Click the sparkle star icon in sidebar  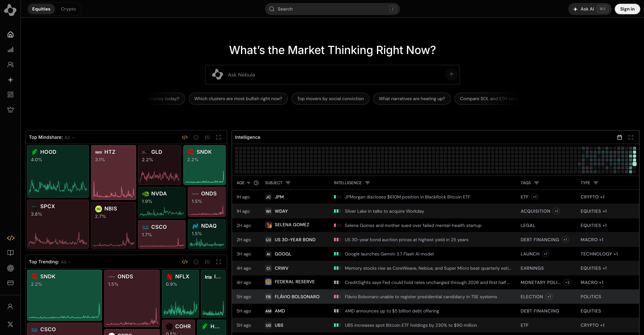tap(10, 80)
